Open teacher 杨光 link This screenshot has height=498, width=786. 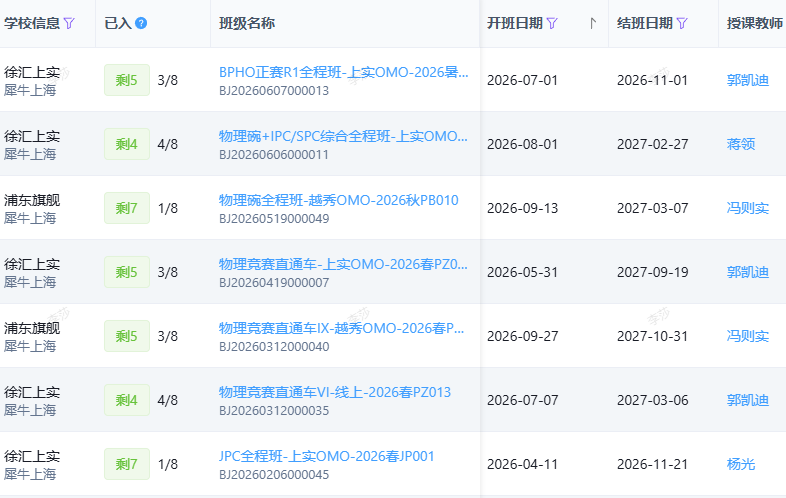point(741,464)
